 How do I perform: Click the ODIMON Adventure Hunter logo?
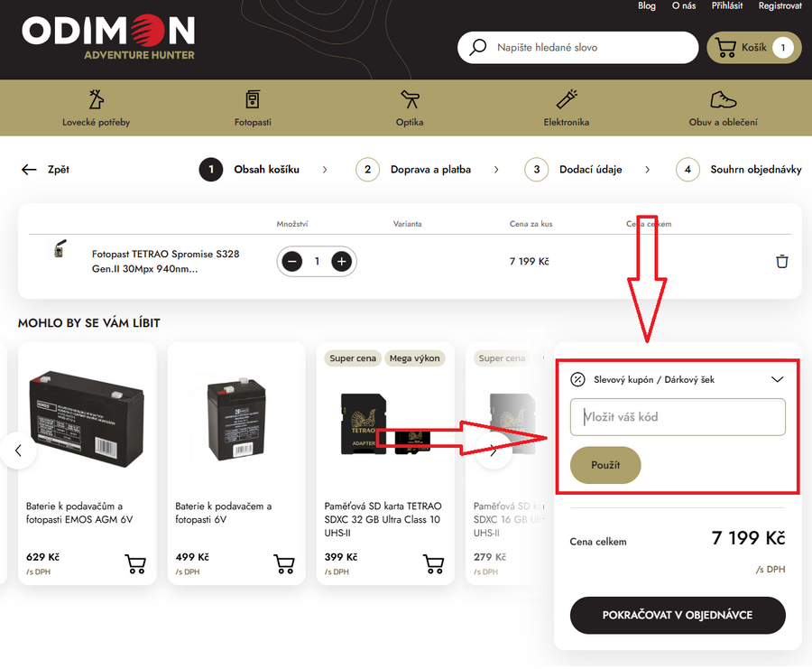pos(108,36)
